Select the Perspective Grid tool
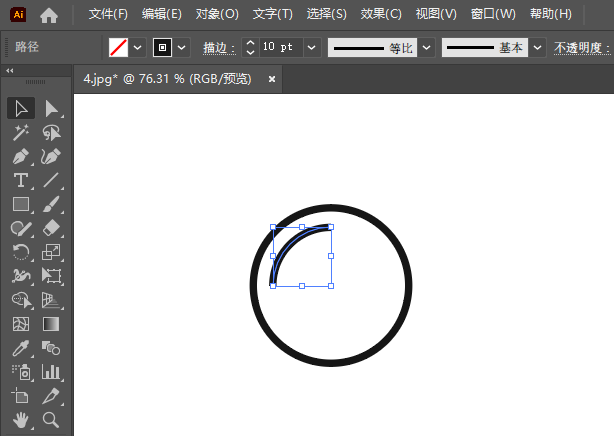Image resolution: width=614 pixels, height=436 pixels. coord(51,300)
